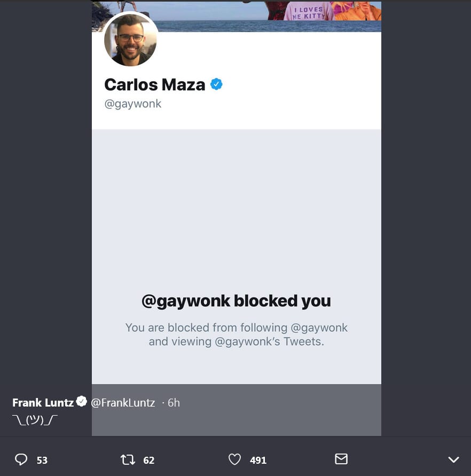Click the retweet count 62
The height and width of the screenshot is (476, 471).
coord(149,460)
